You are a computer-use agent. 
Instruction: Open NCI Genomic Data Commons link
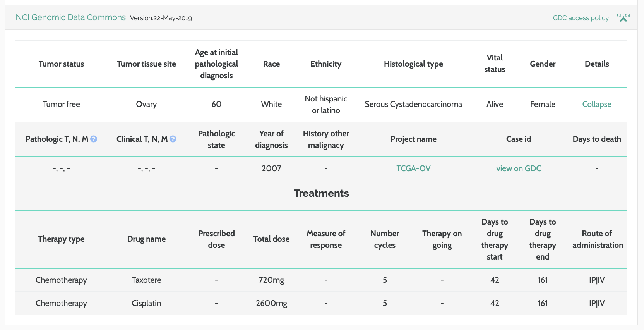click(x=70, y=17)
